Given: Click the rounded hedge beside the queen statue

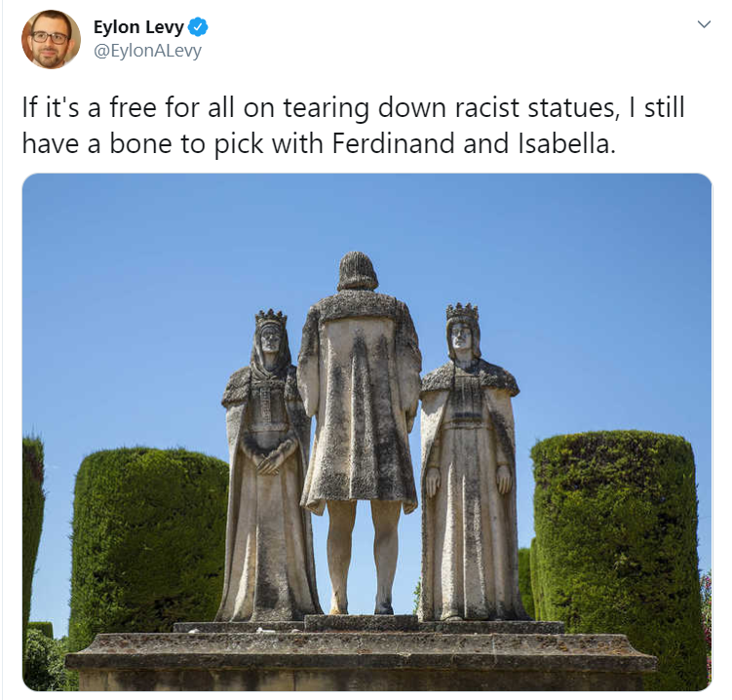Looking at the screenshot, I should point(149,537).
